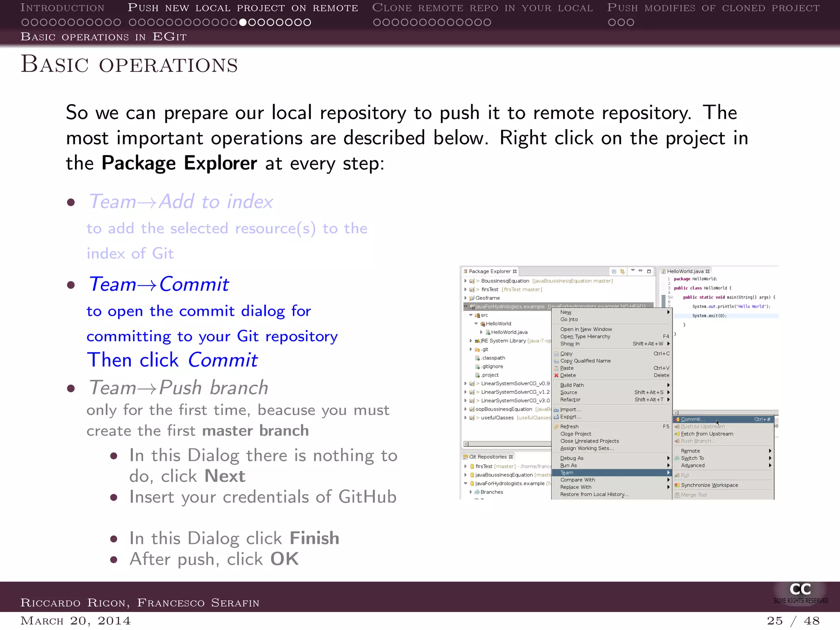840x630 pixels.
Task: Close the Package Explorer tab
Action: [515, 272]
